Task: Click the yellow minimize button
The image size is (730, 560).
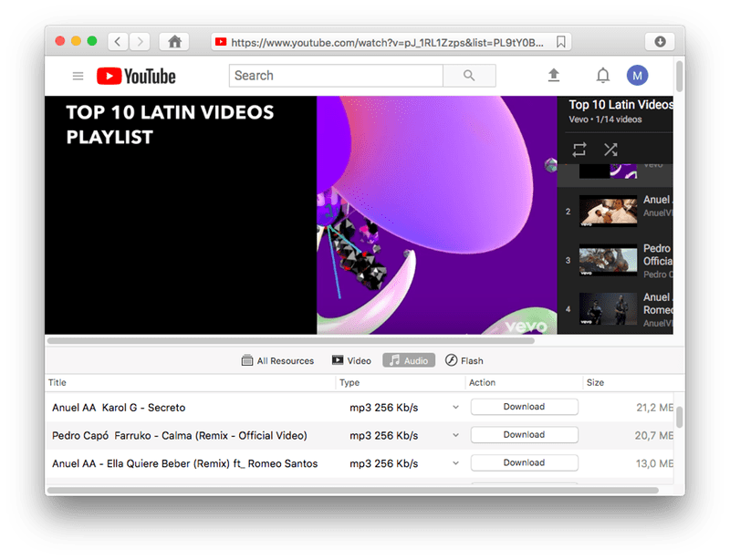Action: coord(76,41)
